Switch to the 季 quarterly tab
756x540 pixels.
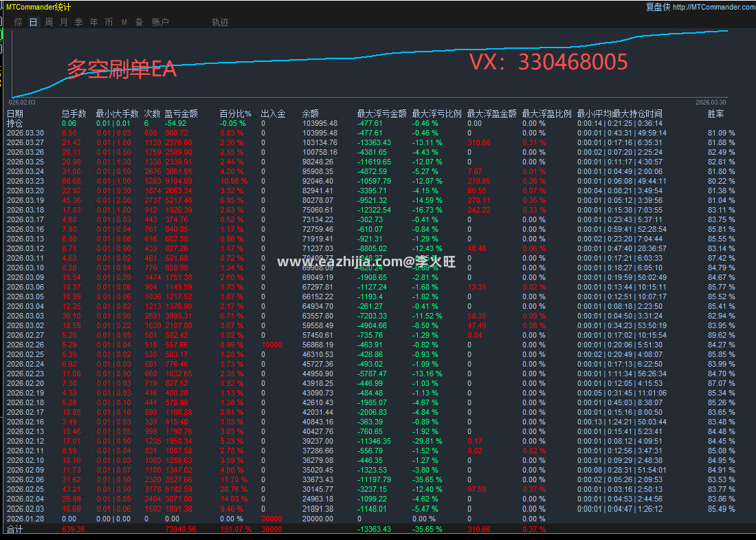pos(78,22)
